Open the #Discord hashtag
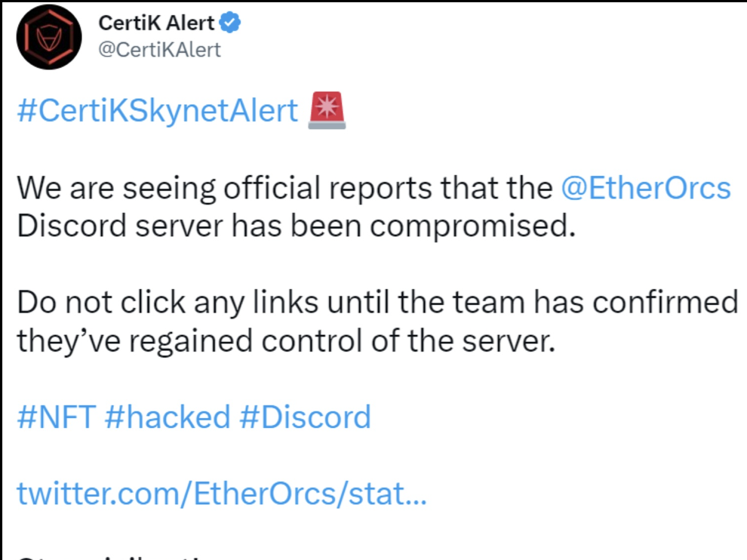The image size is (747, 560). click(x=305, y=417)
